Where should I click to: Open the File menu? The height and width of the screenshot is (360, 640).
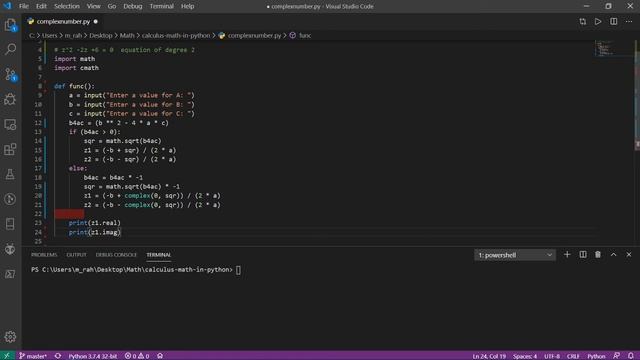24,6
